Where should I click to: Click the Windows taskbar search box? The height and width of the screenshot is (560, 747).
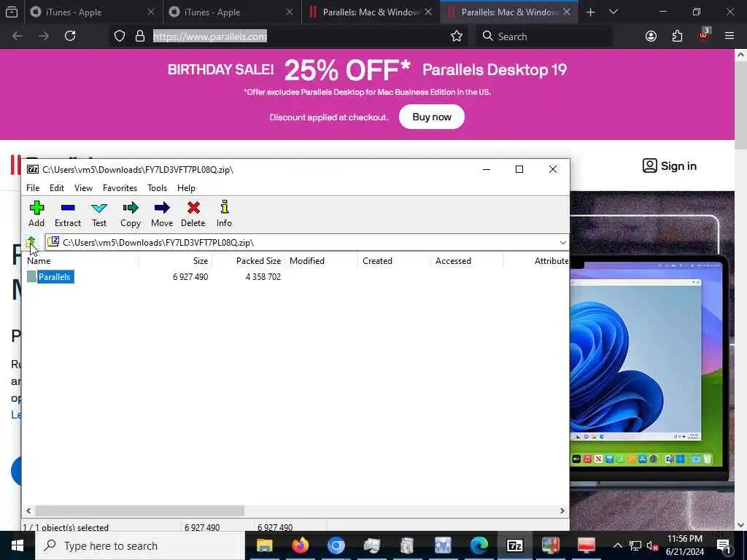click(139, 545)
